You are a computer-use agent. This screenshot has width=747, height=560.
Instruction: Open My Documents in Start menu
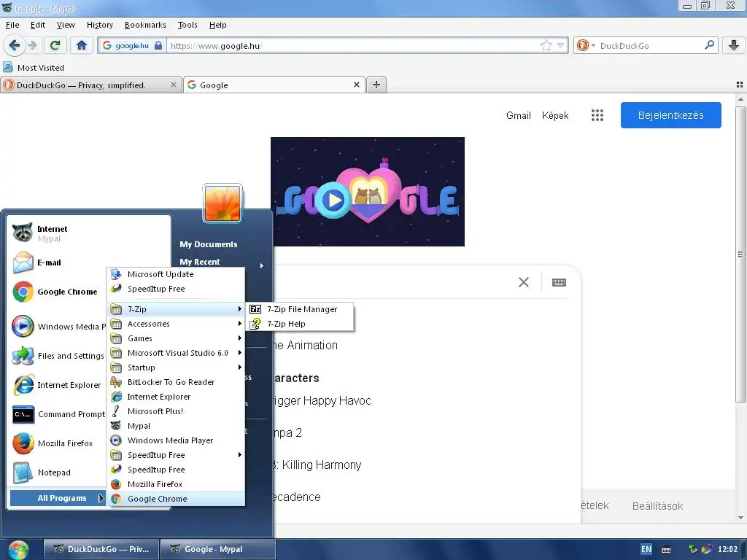[x=208, y=244]
